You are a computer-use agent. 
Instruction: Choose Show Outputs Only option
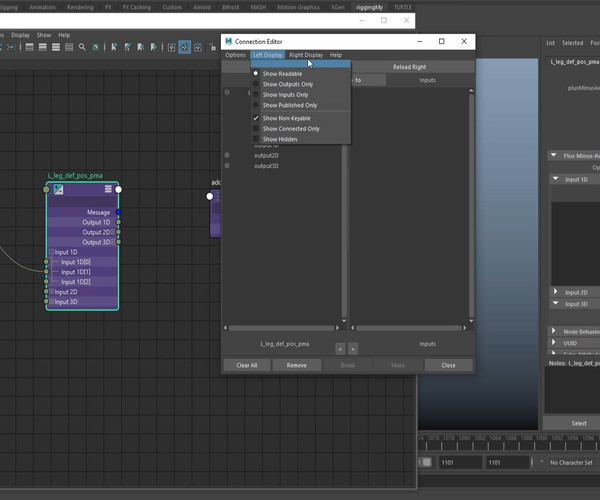tap(288, 84)
